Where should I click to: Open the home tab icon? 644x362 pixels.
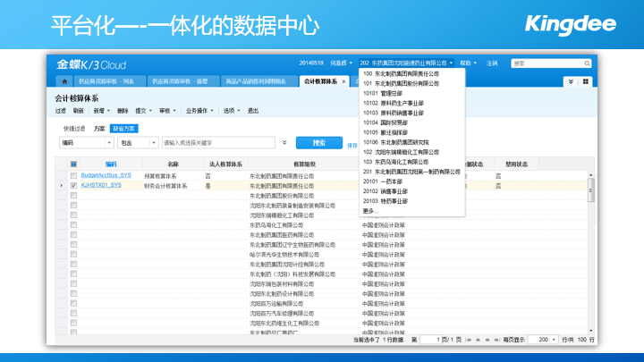point(64,81)
